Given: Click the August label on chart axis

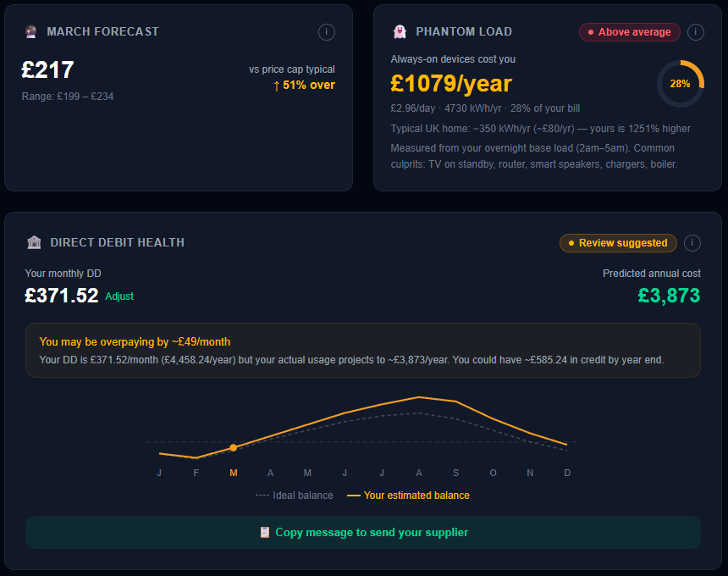Looking at the screenshot, I should (x=418, y=473).
